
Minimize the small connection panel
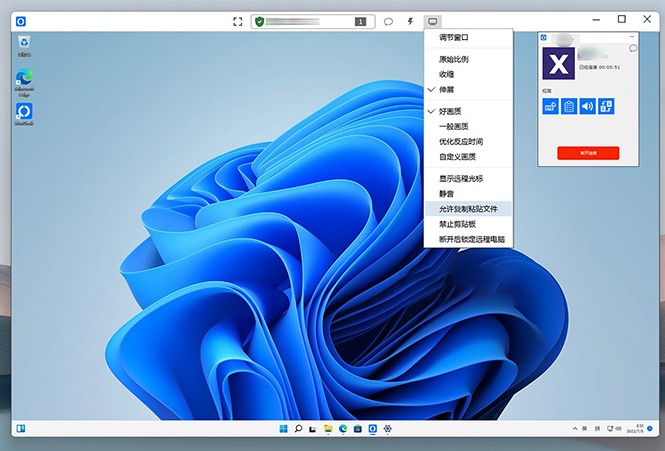pos(631,37)
